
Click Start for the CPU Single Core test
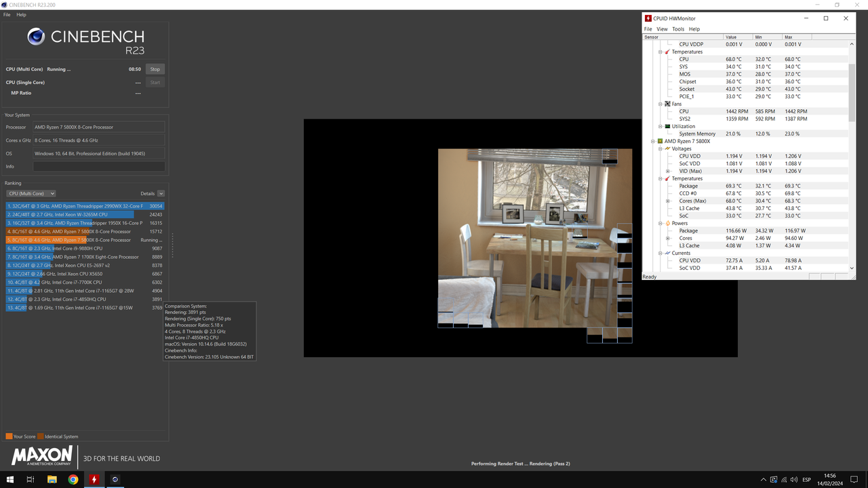[155, 83]
